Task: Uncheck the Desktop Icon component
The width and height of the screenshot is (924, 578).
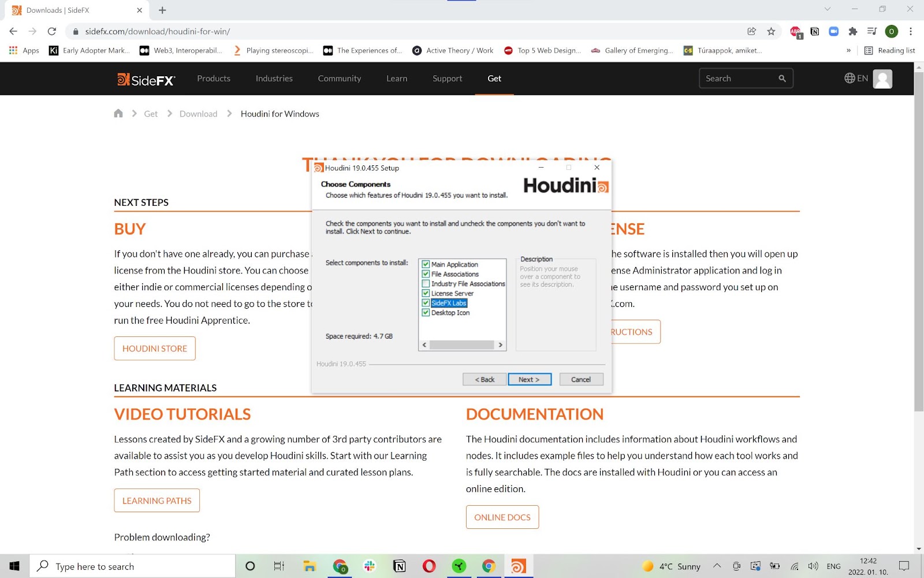Action: point(426,313)
